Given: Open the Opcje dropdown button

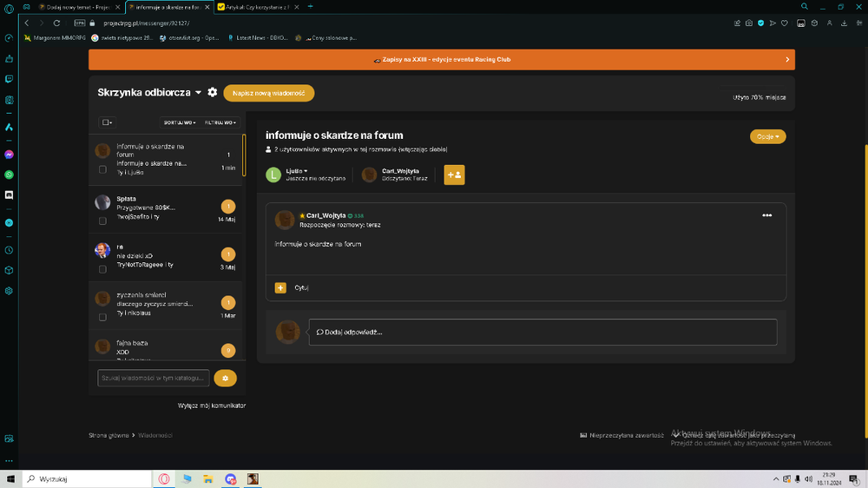Looking at the screenshot, I should 768,137.
